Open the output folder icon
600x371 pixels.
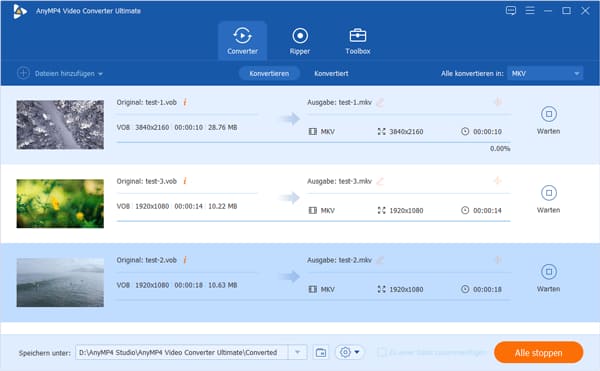pyautogui.click(x=321, y=352)
